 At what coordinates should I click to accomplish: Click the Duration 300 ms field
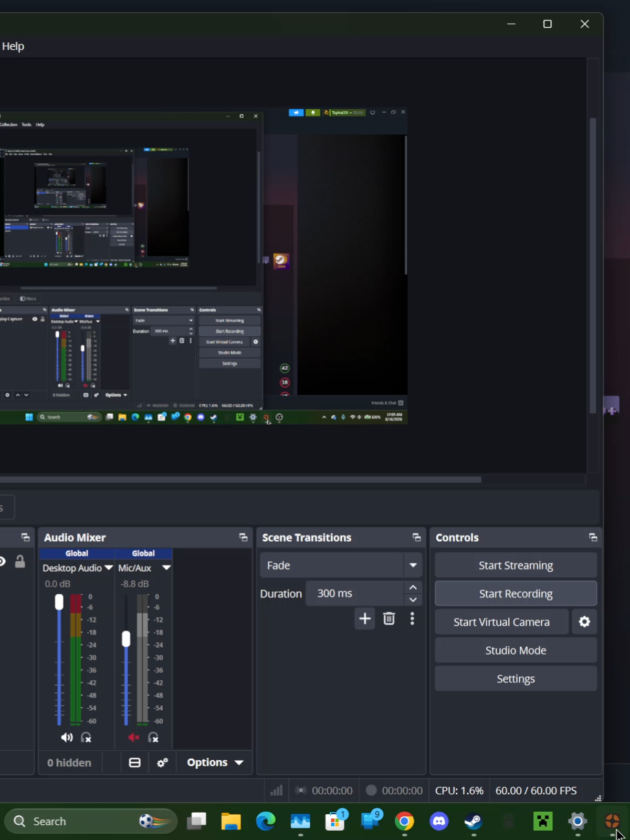(355, 594)
